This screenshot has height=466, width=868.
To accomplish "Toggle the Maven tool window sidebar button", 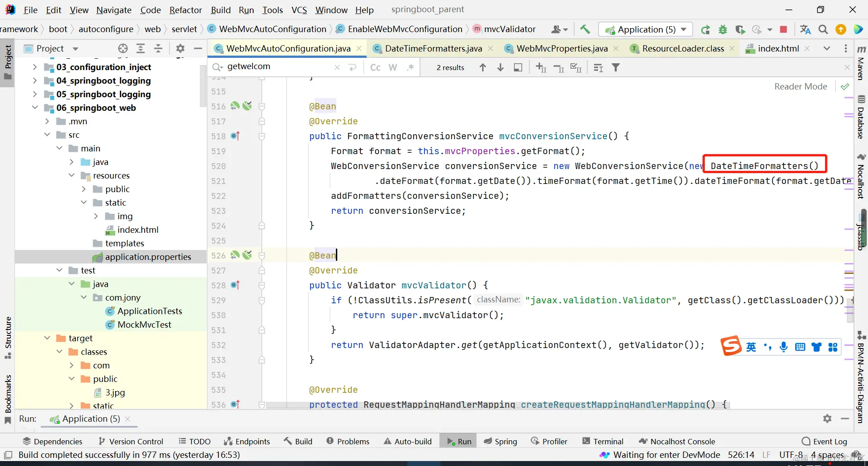I will (x=861, y=63).
